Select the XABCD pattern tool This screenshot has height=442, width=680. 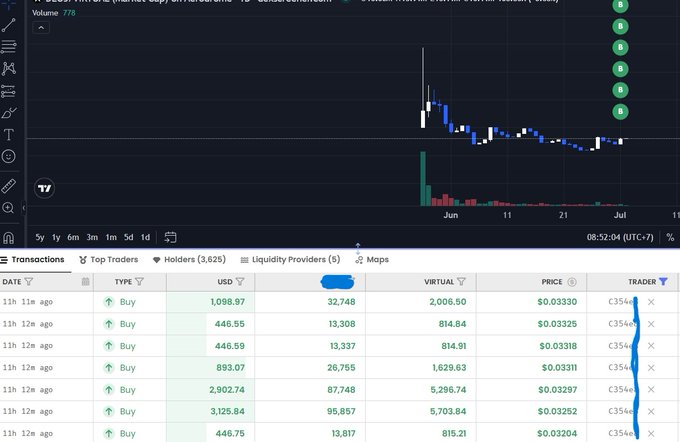pos(9,69)
